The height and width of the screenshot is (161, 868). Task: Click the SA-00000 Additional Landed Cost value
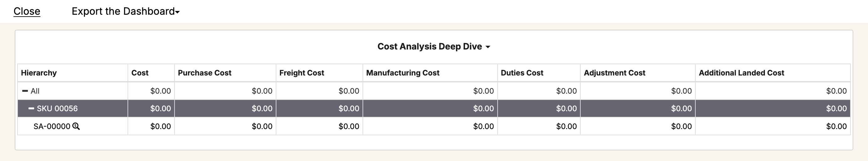pyautogui.click(x=836, y=126)
